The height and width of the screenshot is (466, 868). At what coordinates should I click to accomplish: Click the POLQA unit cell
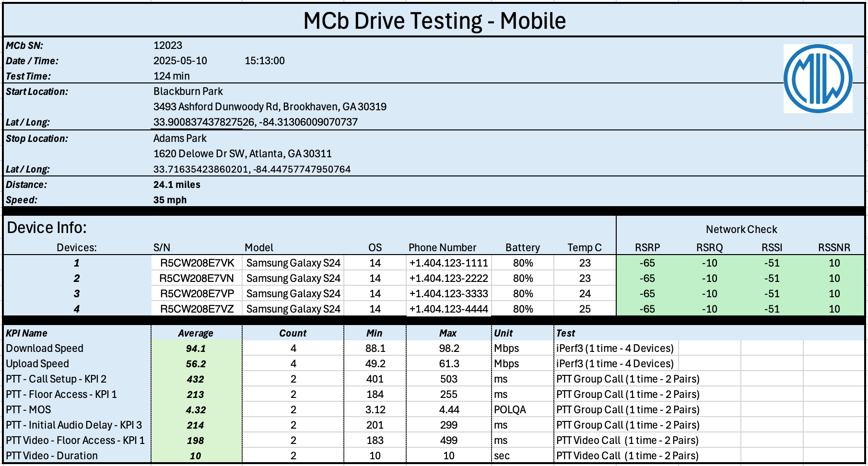pyautogui.click(x=510, y=410)
